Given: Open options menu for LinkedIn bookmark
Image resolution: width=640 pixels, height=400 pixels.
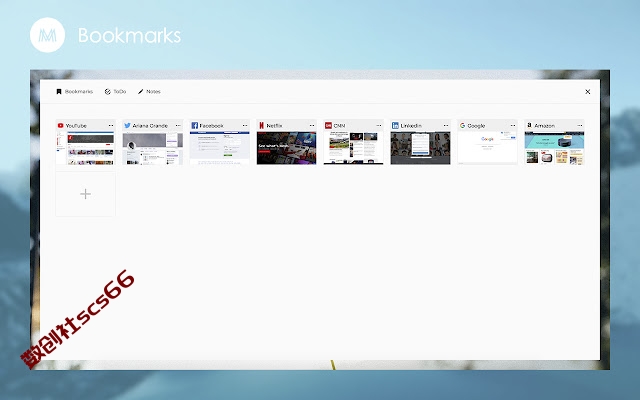Looking at the screenshot, I should click(446, 125).
